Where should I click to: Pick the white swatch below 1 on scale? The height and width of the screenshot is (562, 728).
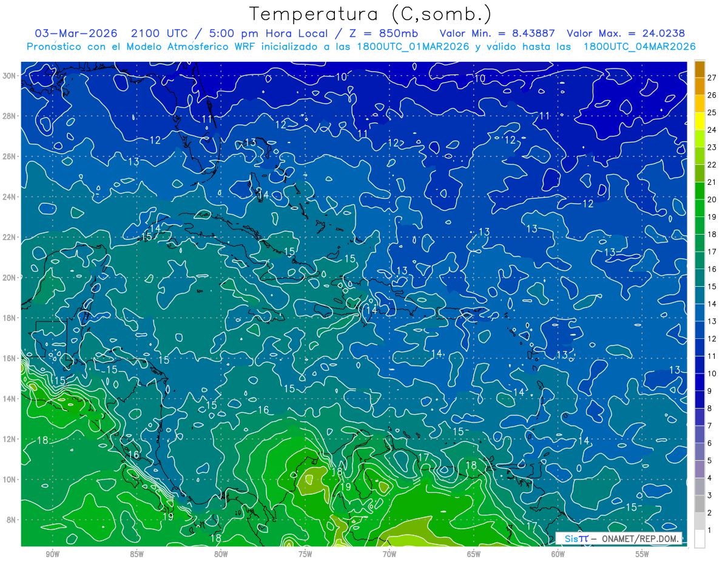click(x=699, y=539)
